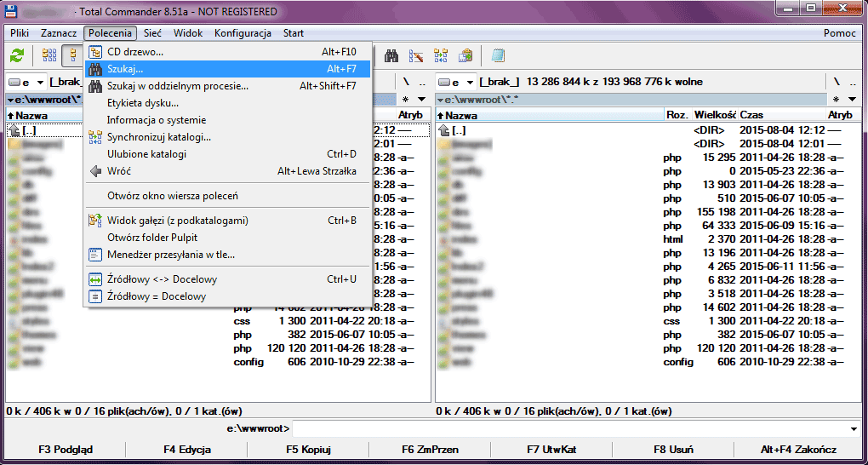Click Alt+F4 Zakończ button
The height and width of the screenshot is (465, 868).
(x=798, y=450)
